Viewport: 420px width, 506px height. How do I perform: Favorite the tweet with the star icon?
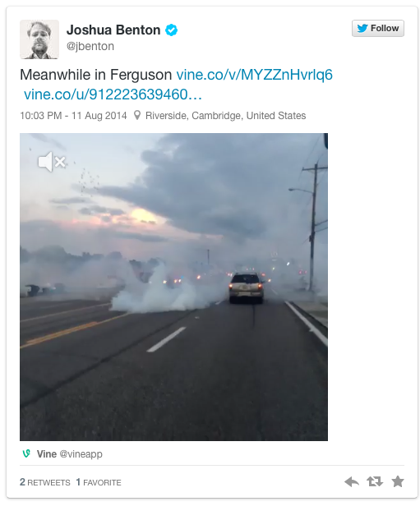pyautogui.click(x=398, y=481)
